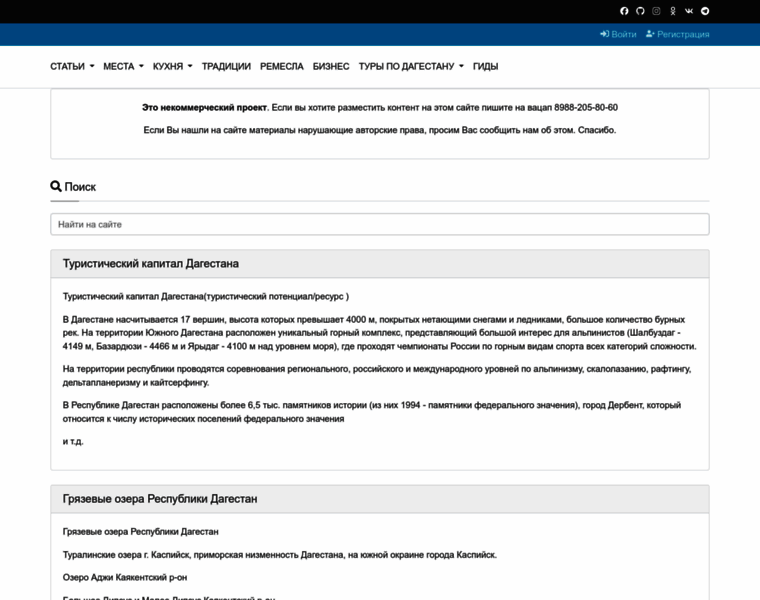760x600 pixels.
Task: Click the Регистрация sign-up link
Action: (x=678, y=34)
